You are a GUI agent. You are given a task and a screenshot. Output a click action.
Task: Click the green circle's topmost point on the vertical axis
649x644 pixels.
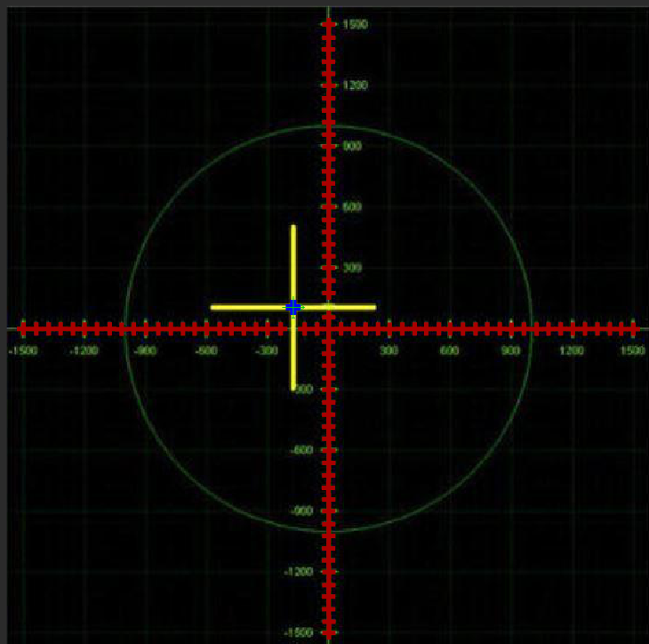click(x=328, y=125)
